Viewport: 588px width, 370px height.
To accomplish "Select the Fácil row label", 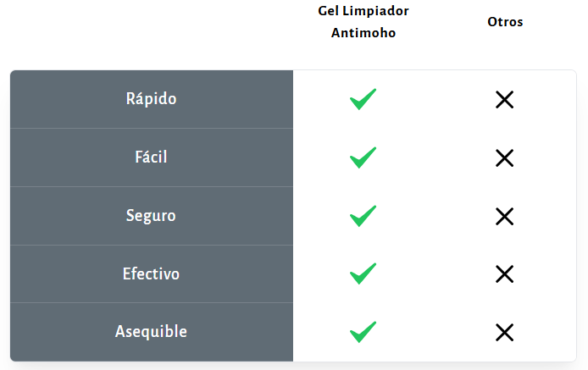I will coord(151,157).
